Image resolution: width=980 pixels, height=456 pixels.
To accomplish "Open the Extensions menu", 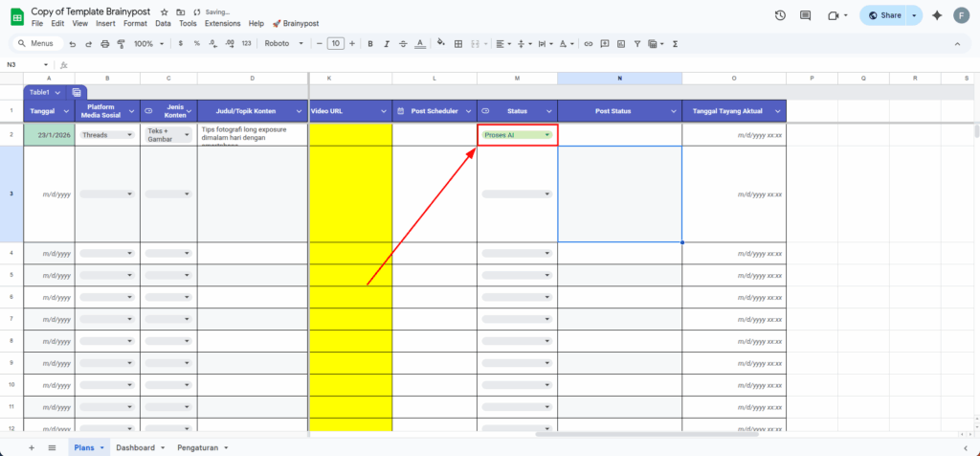I will point(222,23).
